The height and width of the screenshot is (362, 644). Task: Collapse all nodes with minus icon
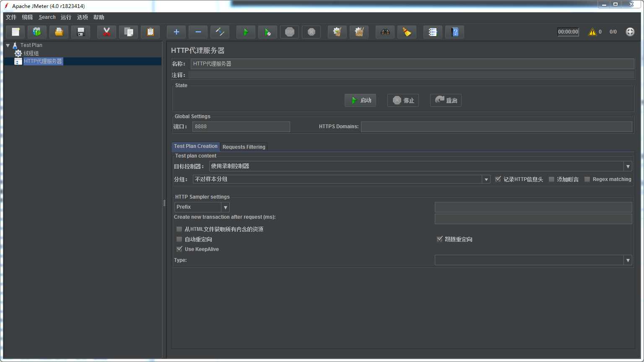pyautogui.click(x=198, y=32)
